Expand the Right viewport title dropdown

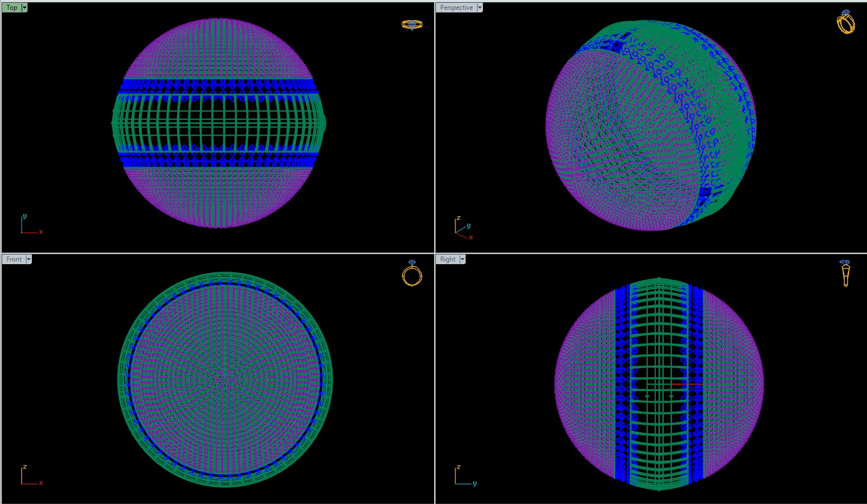[462, 259]
